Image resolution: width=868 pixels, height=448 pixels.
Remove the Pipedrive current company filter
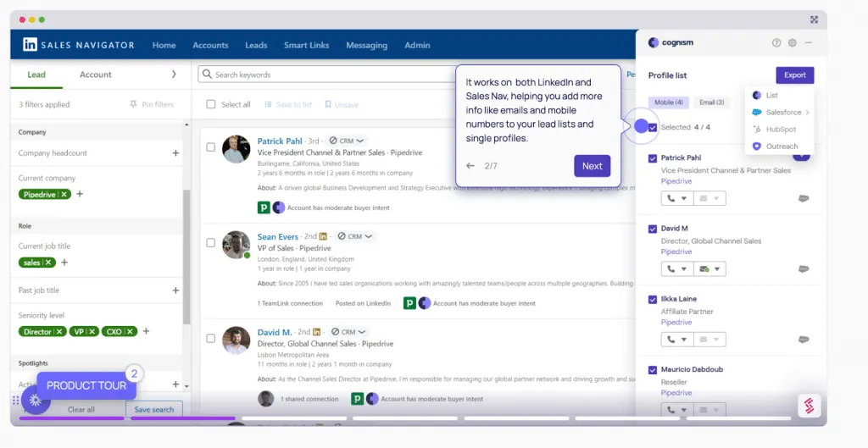click(x=64, y=194)
